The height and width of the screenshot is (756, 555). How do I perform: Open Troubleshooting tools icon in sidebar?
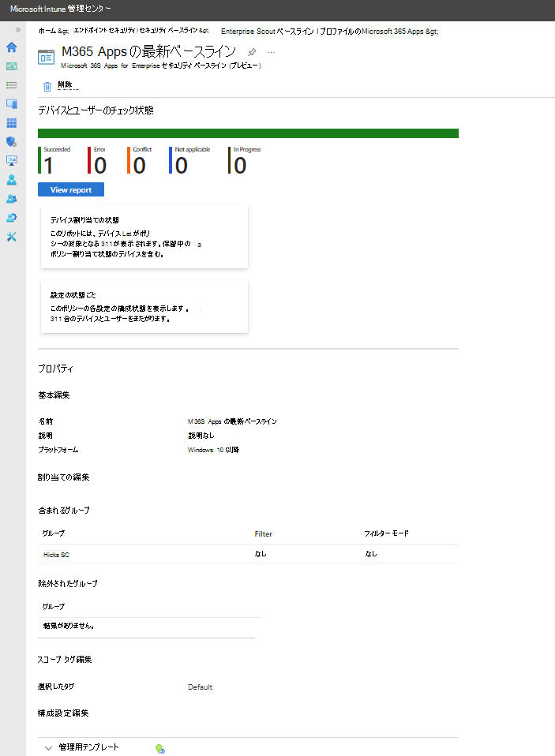tap(12, 237)
